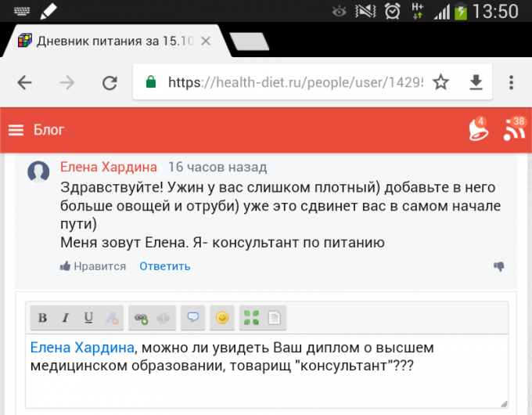Toggle underline formatting in the editor
Screen dimensions: 532x415
coord(88,317)
